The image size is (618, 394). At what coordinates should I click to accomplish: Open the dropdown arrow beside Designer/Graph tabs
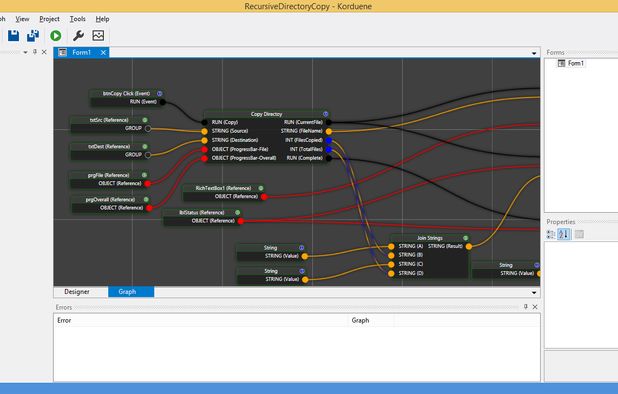[534, 292]
